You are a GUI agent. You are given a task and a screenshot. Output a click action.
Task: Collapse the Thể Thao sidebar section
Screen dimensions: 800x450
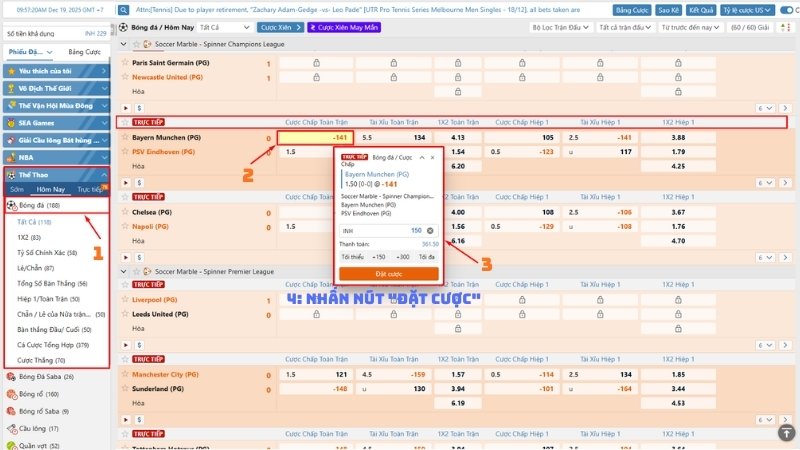coord(104,174)
